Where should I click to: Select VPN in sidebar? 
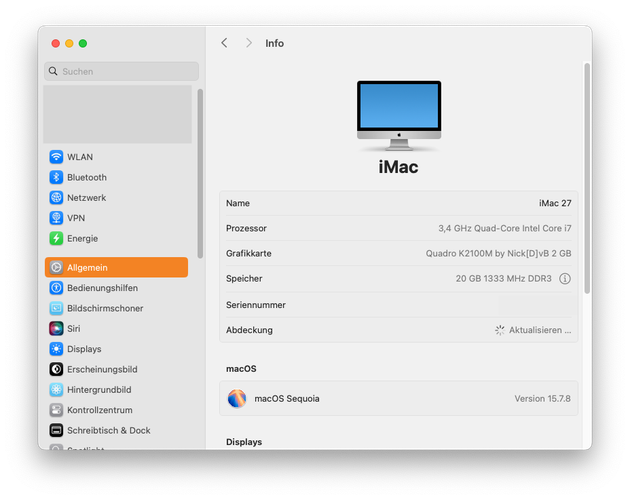[x=76, y=218]
